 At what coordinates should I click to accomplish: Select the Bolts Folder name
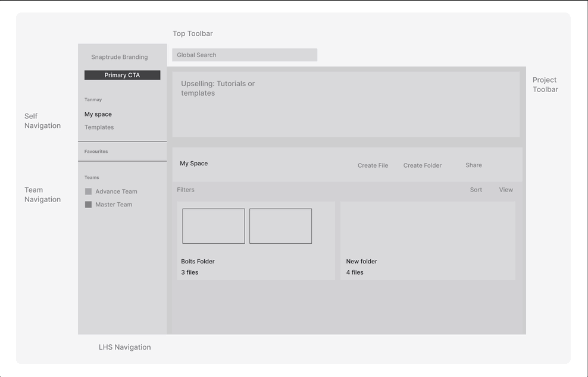[x=198, y=261]
